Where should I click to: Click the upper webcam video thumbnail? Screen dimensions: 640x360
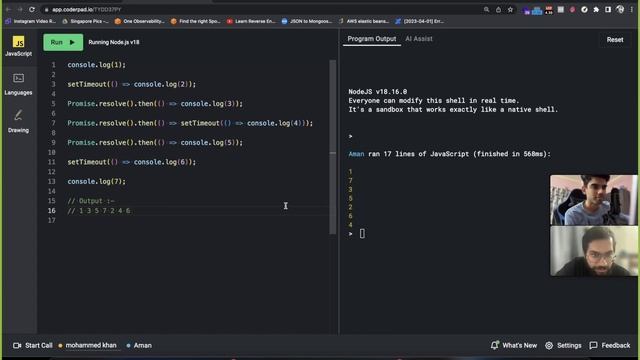click(593, 200)
